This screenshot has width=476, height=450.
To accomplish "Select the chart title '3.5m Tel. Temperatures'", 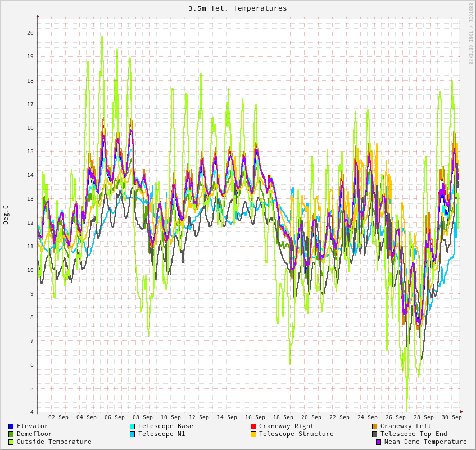I will pos(237,8).
